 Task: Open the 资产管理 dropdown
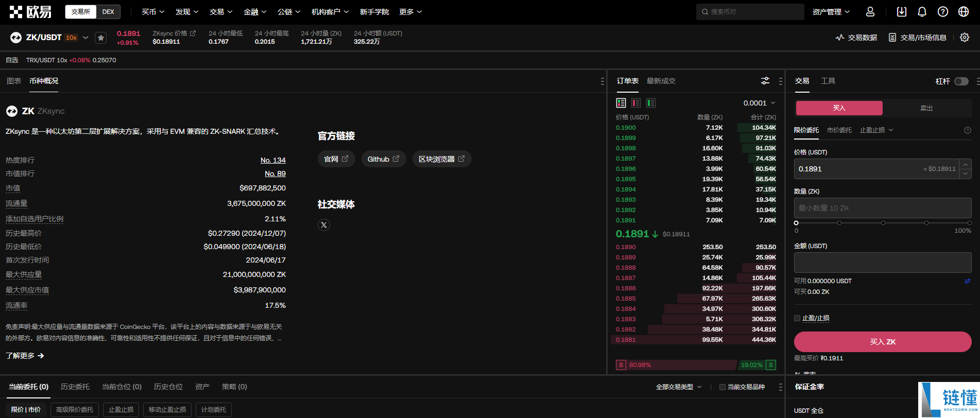point(831,12)
